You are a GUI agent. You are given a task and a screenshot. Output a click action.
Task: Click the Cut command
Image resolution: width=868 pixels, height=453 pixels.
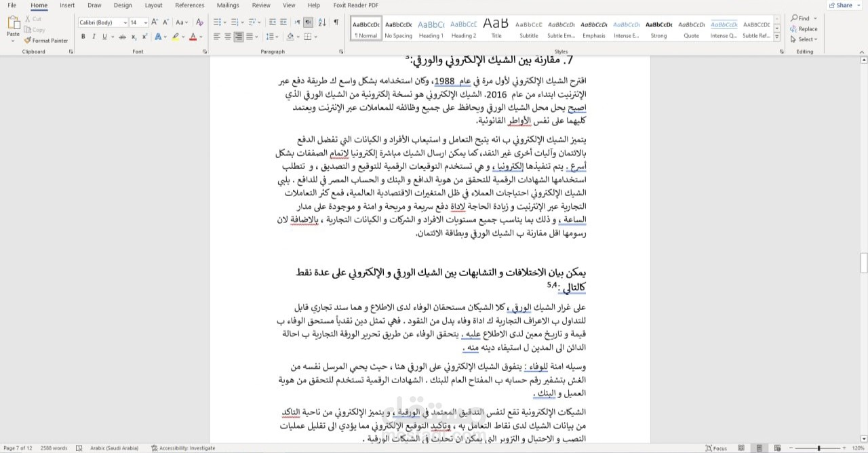[33, 19]
